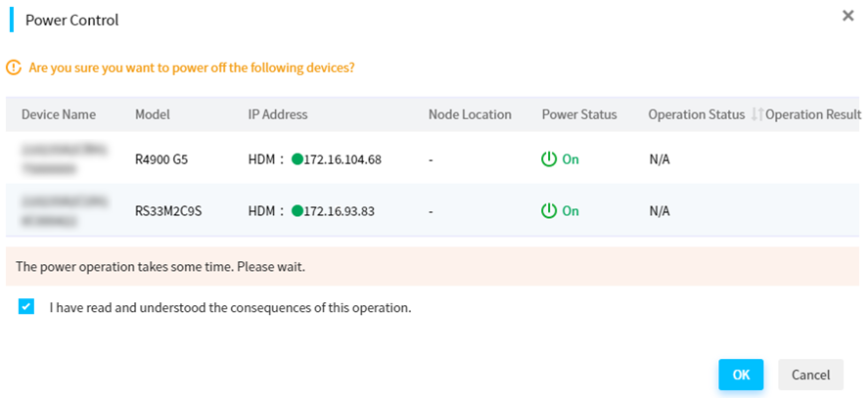Click the Operation Result column header
The height and width of the screenshot is (398, 868).
[813, 114]
